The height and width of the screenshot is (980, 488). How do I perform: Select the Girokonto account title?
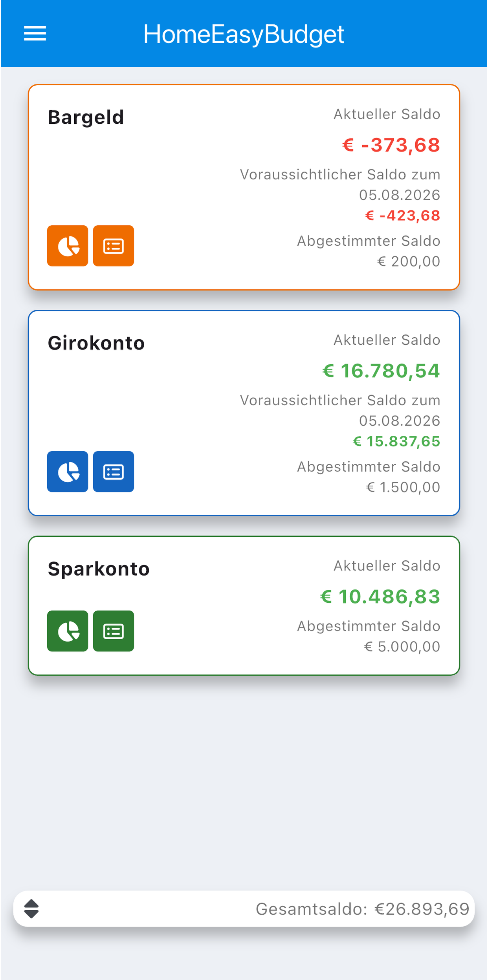96,343
